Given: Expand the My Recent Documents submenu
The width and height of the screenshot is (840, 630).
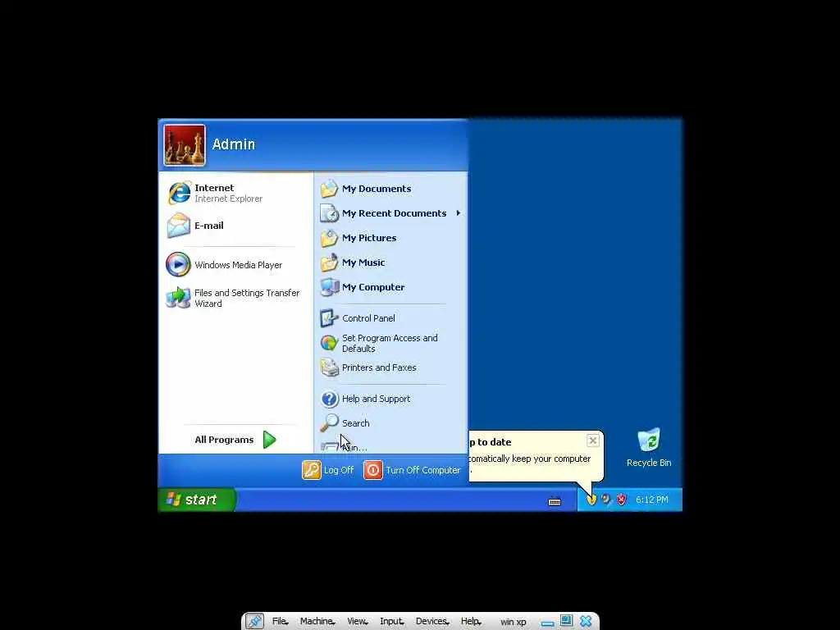Looking at the screenshot, I should pos(390,213).
